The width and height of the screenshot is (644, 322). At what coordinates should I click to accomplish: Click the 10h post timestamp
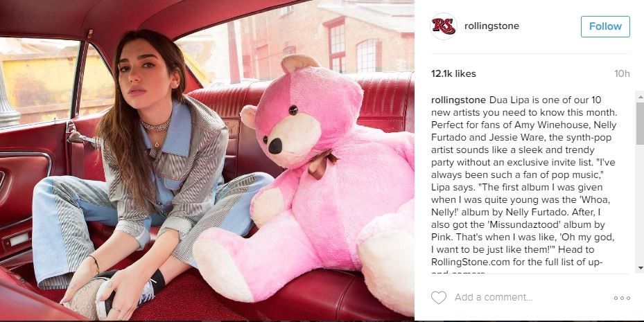622,73
